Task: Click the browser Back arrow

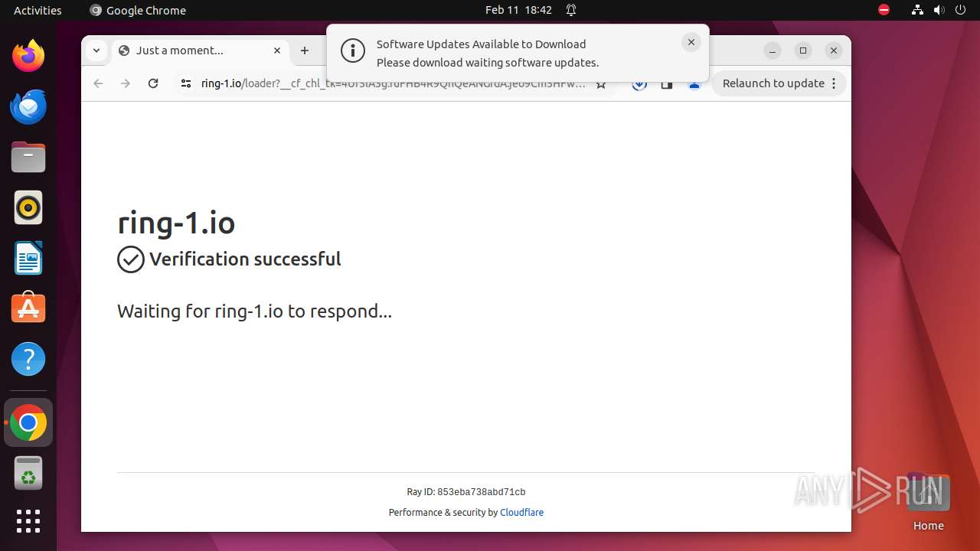Action: pos(98,83)
